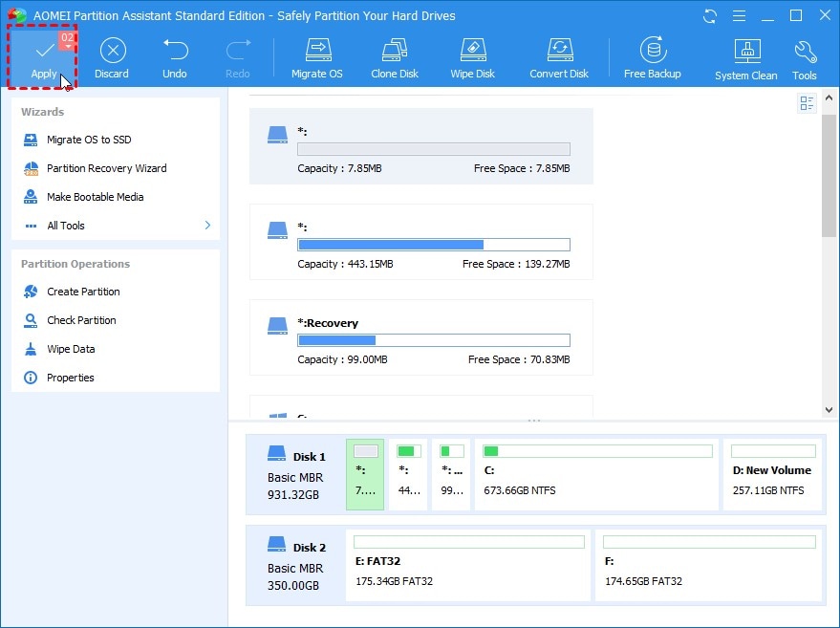840x628 pixels.
Task: Click the scroll down arrow
Action: click(x=829, y=410)
